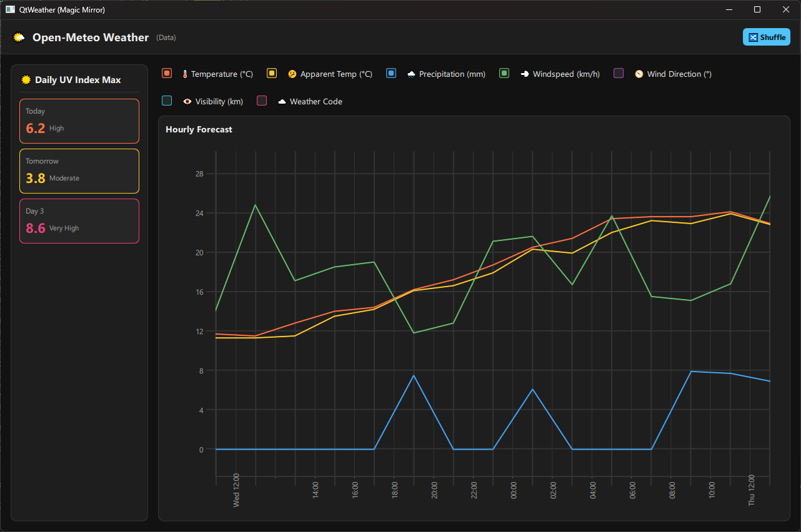Click the 3.8 UV value for Tomorrow
801x532 pixels.
36,179
